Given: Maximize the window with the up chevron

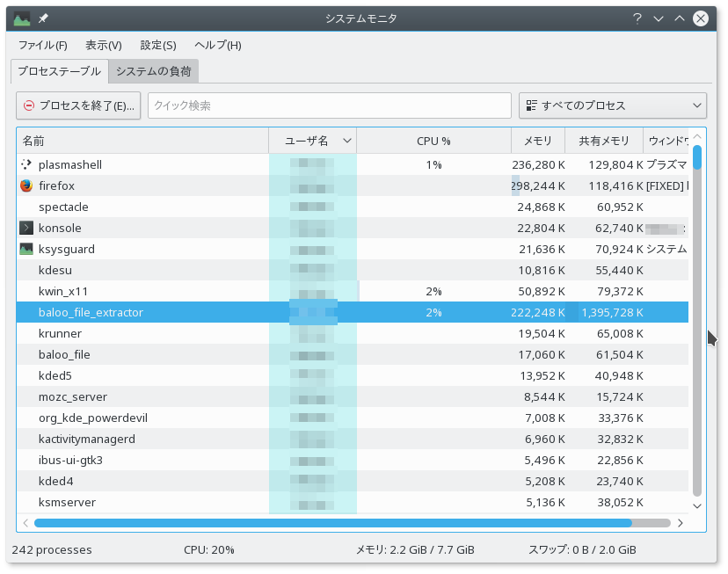Looking at the screenshot, I should (680, 18).
